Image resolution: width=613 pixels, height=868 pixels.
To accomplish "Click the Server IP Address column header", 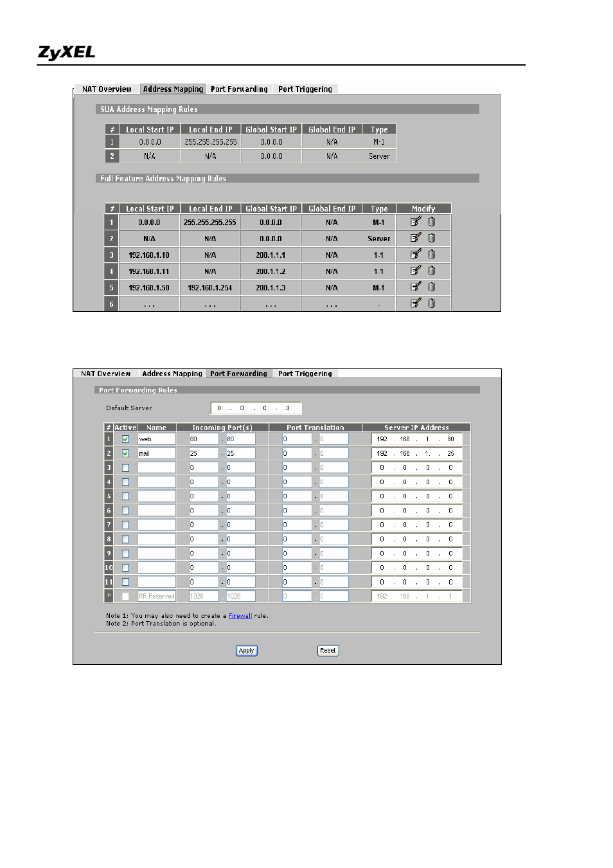I will [x=416, y=428].
